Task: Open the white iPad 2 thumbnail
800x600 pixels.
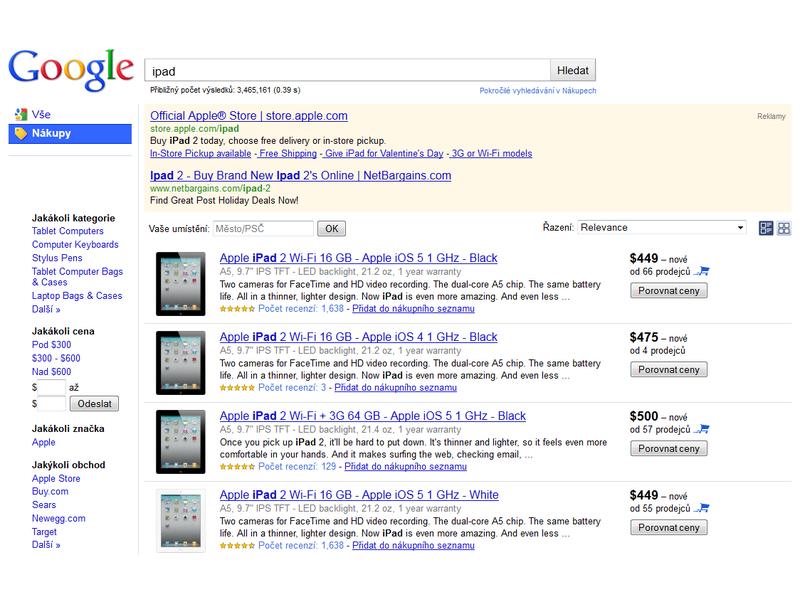Action: click(181, 521)
